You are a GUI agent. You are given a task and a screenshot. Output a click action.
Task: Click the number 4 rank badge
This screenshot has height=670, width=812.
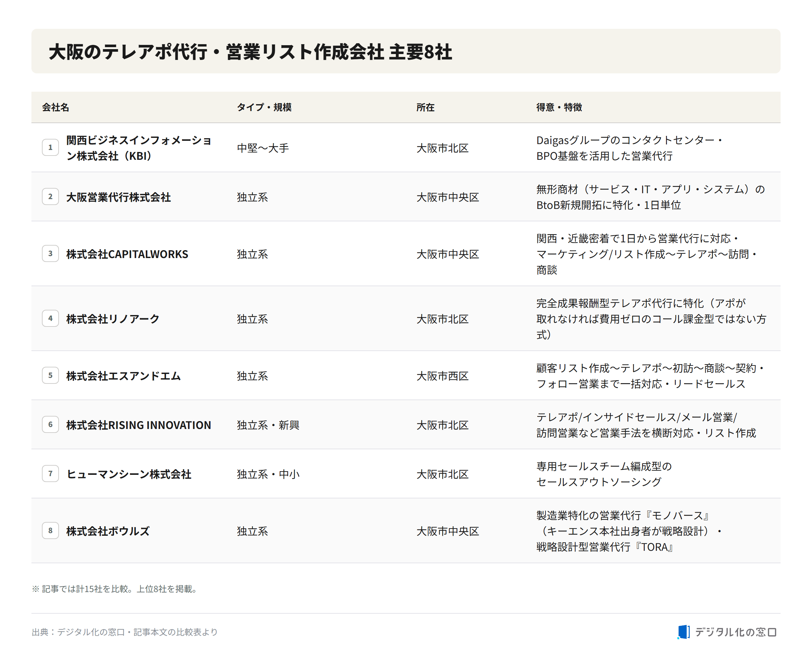coord(50,318)
